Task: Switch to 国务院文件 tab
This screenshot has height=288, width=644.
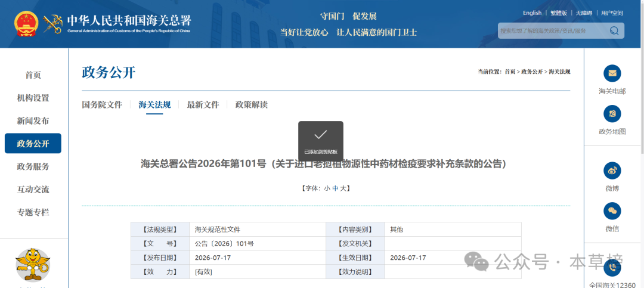Action: (102, 104)
